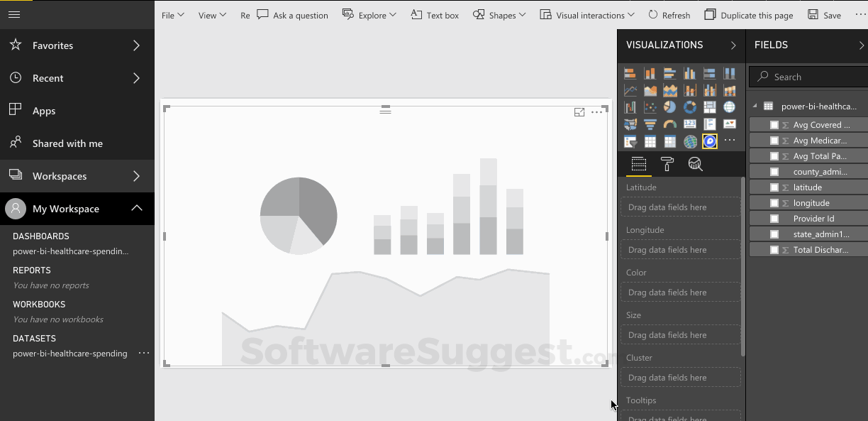Pick the scatter chart visualization
The height and width of the screenshot is (421, 868).
[x=650, y=107]
